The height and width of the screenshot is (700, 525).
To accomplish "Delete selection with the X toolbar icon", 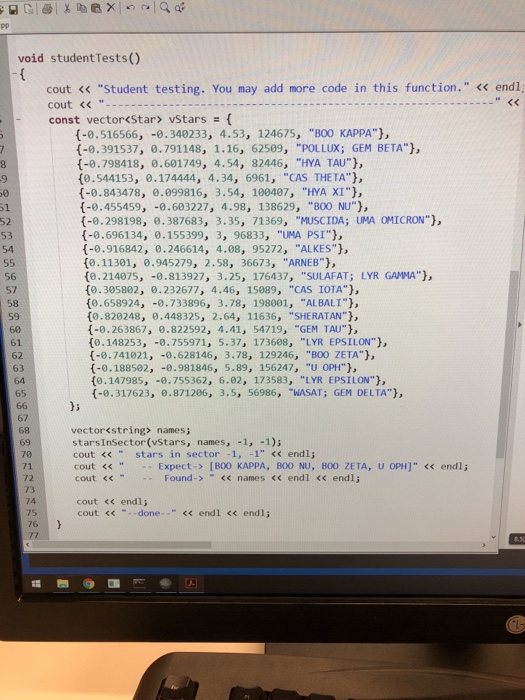I will pyautogui.click(x=111, y=8).
